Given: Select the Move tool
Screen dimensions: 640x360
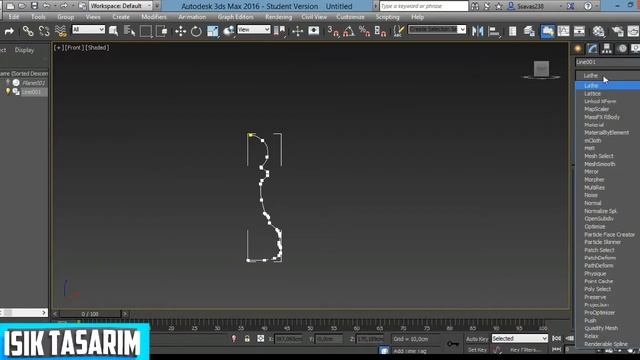Looking at the screenshot, I should tap(180, 31).
